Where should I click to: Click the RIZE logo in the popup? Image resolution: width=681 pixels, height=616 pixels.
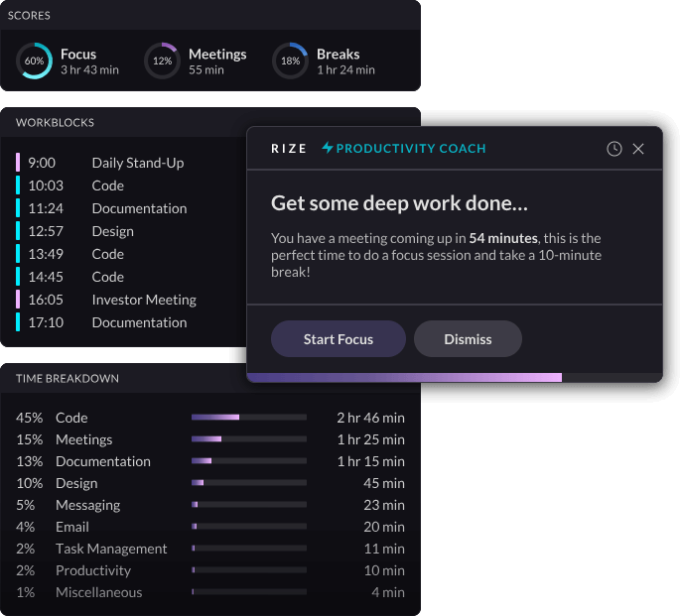click(289, 149)
